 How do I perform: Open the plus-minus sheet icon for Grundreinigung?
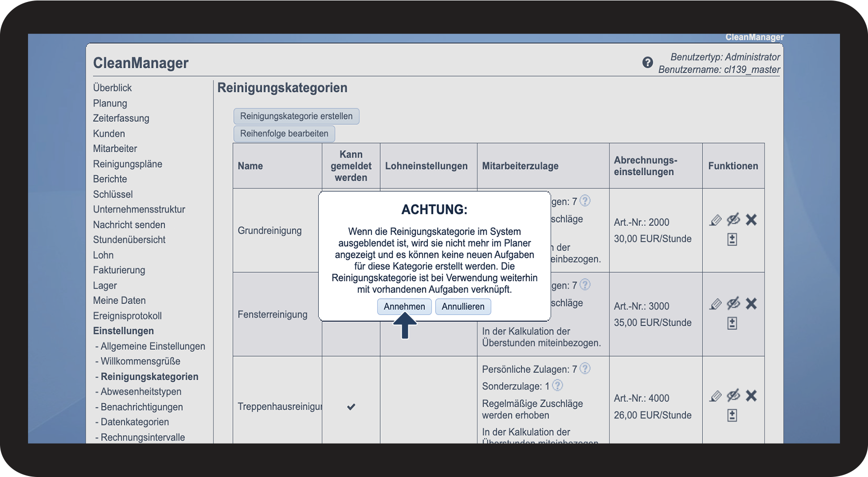(x=732, y=239)
